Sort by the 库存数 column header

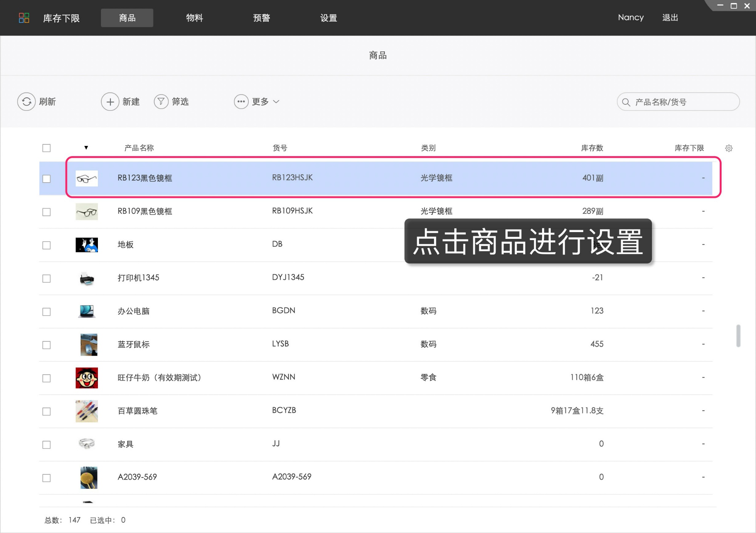592,148
